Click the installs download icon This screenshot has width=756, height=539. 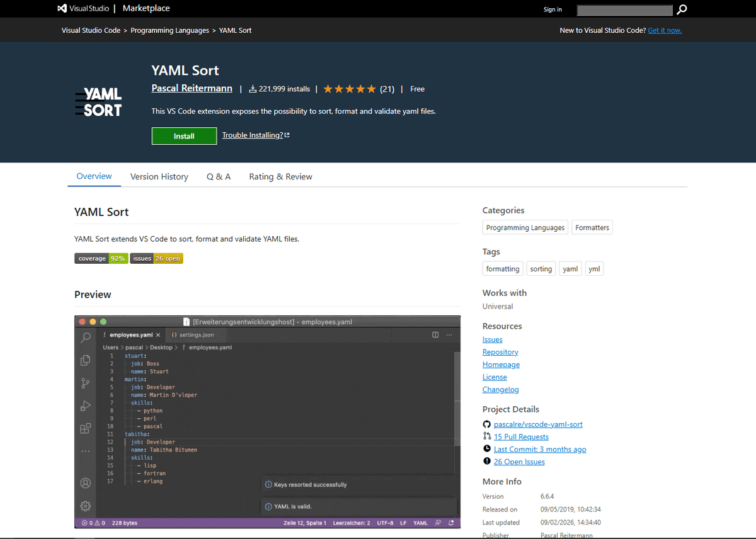253,89
